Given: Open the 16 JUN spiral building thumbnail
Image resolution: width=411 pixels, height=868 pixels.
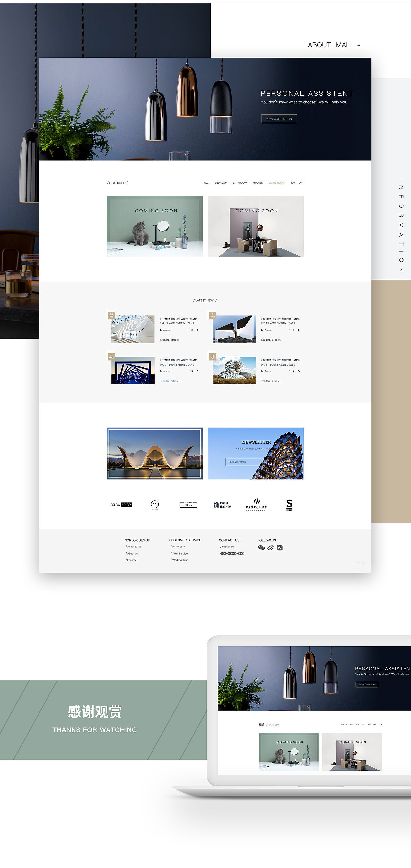Looking at the screenshot, I should point(234,370).
